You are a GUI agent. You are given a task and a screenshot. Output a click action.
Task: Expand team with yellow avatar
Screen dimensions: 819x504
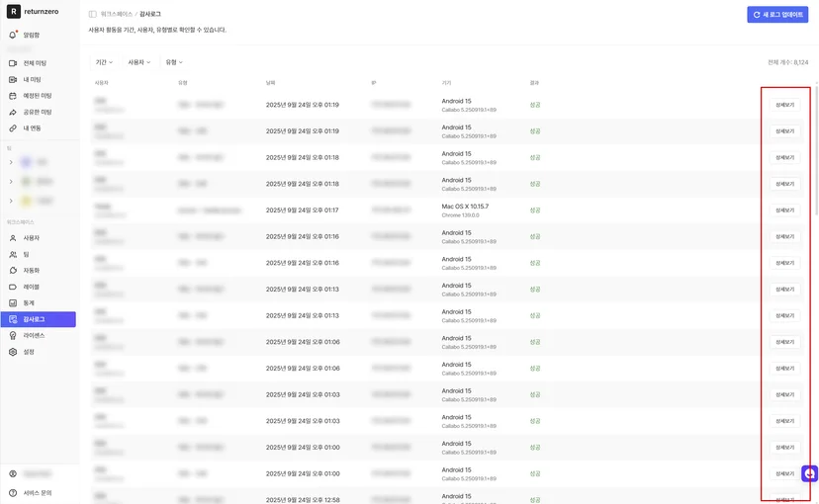[x=11, y=201]
